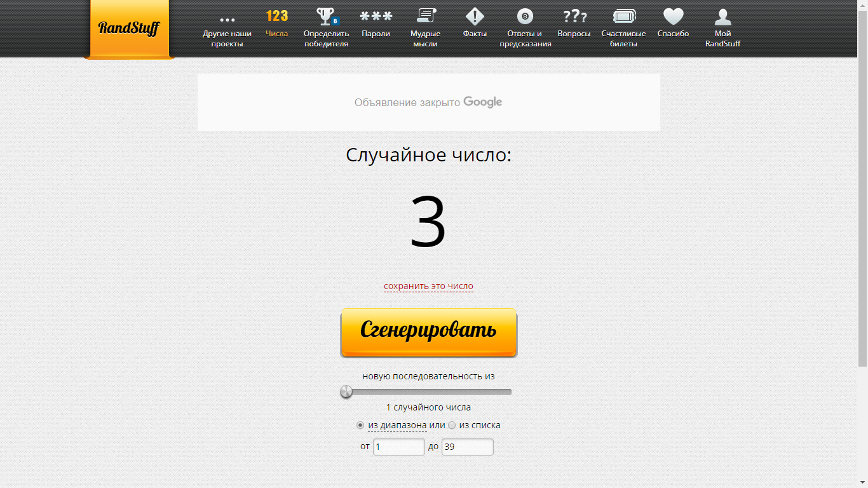Select the 123 numbers icon
Screen dimensions: 868x488
point(277,16)
